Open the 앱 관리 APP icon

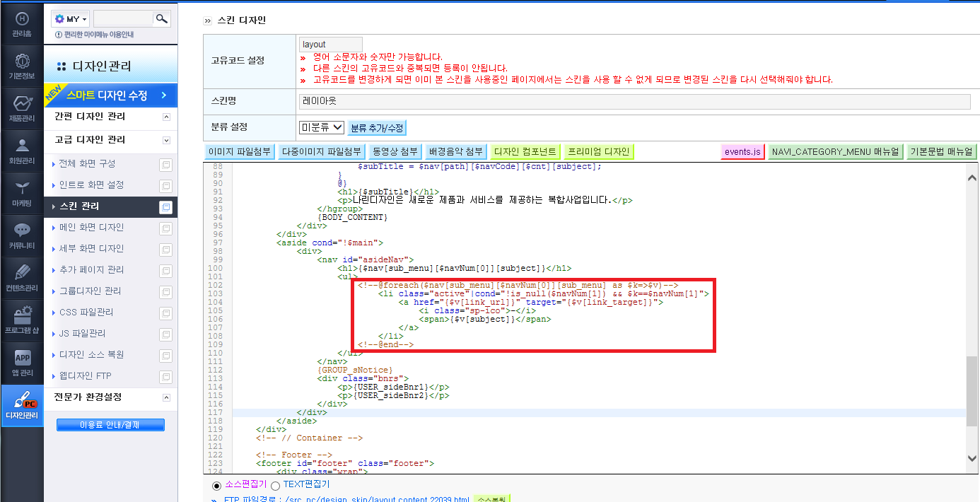coord(22,358)
